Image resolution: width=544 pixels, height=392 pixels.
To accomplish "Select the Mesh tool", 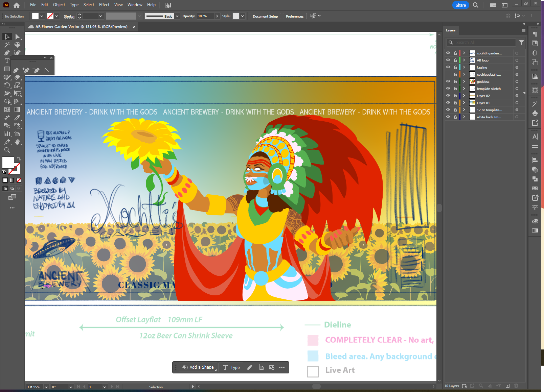I will pos(7,109).
